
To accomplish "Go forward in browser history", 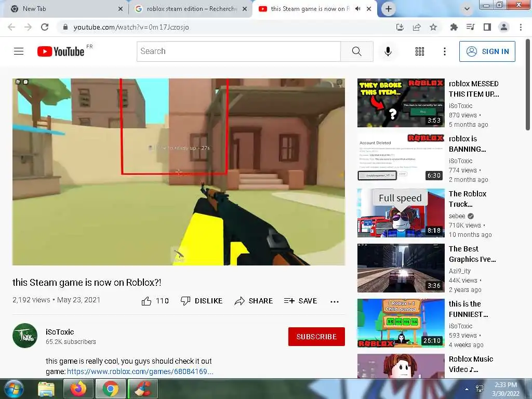I will coord(28,27).
